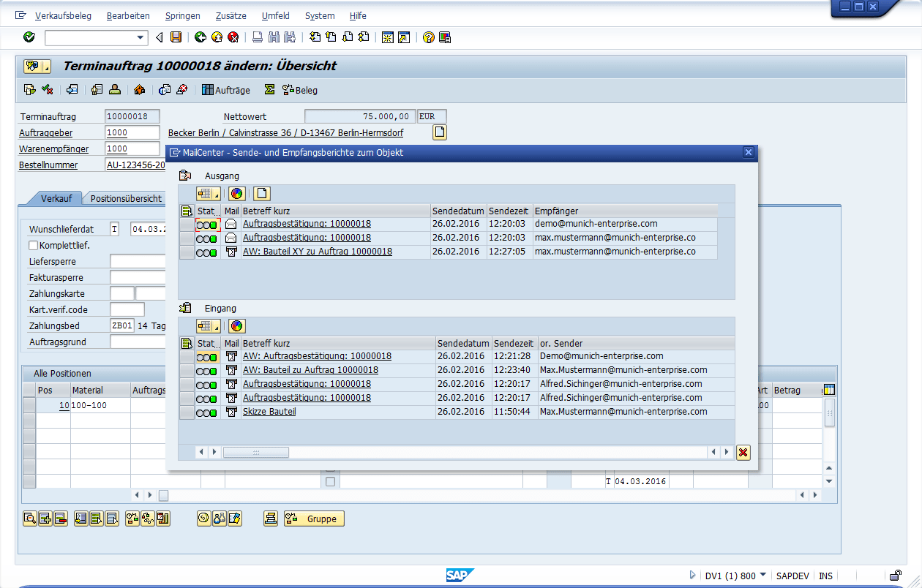Screen dimensions: 922x588
Task: Click the table settings icon at positions grid corner
Action: coord(829,390)
